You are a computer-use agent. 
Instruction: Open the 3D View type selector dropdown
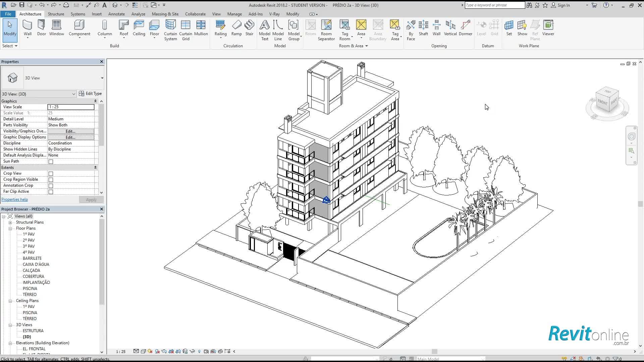click(102, 78)
